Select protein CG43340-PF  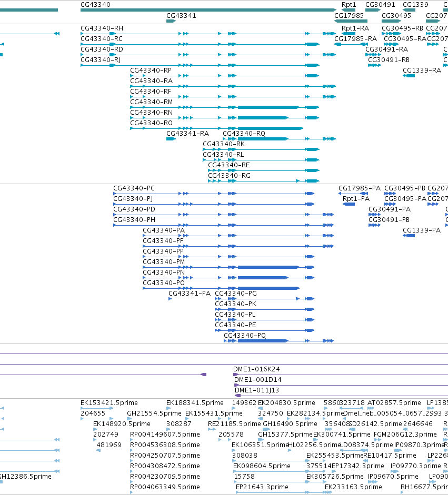[x=163, y=241]
